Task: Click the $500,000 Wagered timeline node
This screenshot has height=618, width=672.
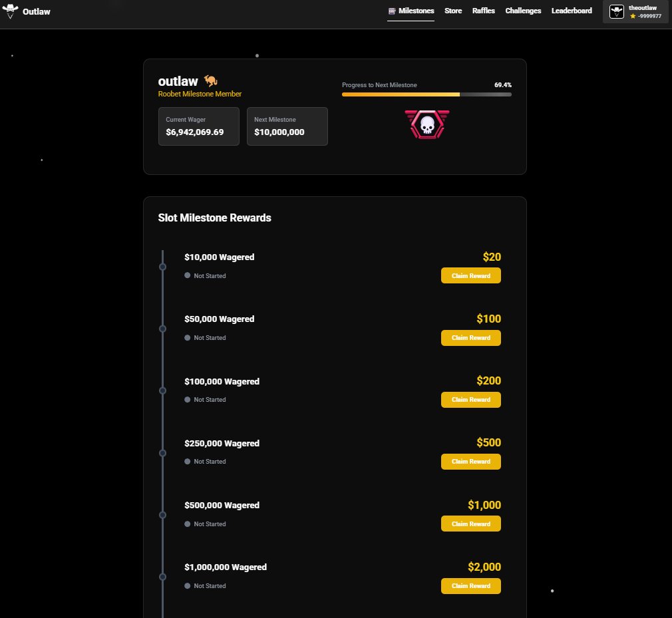Action: click(x=162, y=515)
